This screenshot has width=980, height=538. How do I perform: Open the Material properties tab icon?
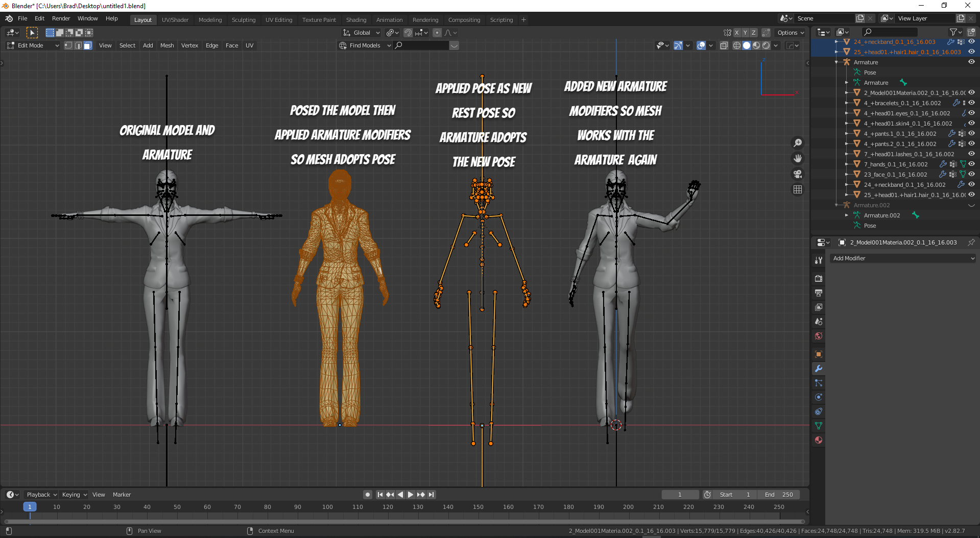coord(819,440)
